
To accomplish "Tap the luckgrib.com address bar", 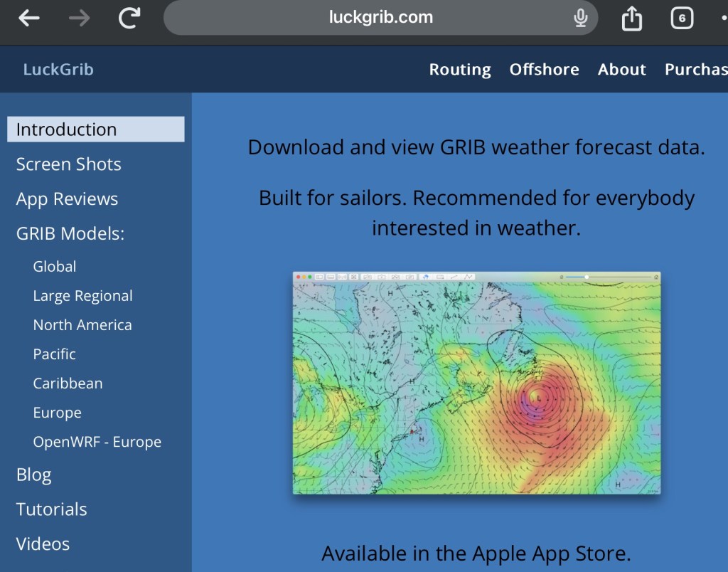I will pyautogui.click(x=380, y=18).
